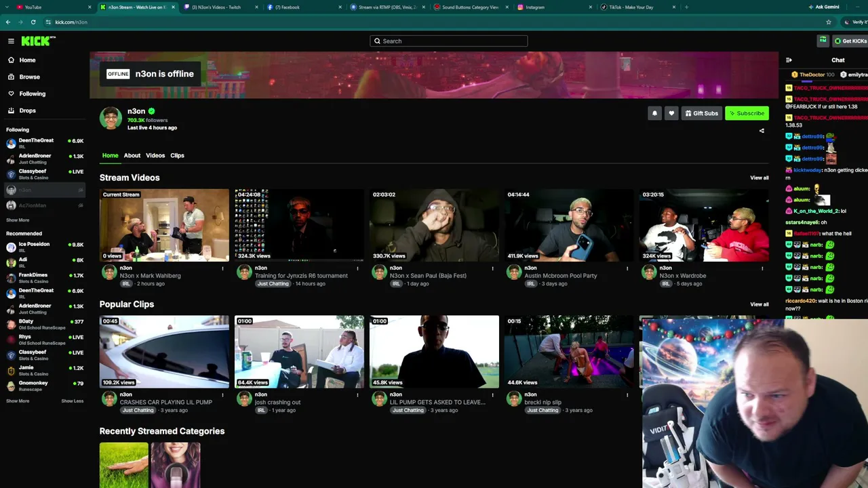
Task: Open Ask Gemini in the browser
Action: click(x=824, y=7)
